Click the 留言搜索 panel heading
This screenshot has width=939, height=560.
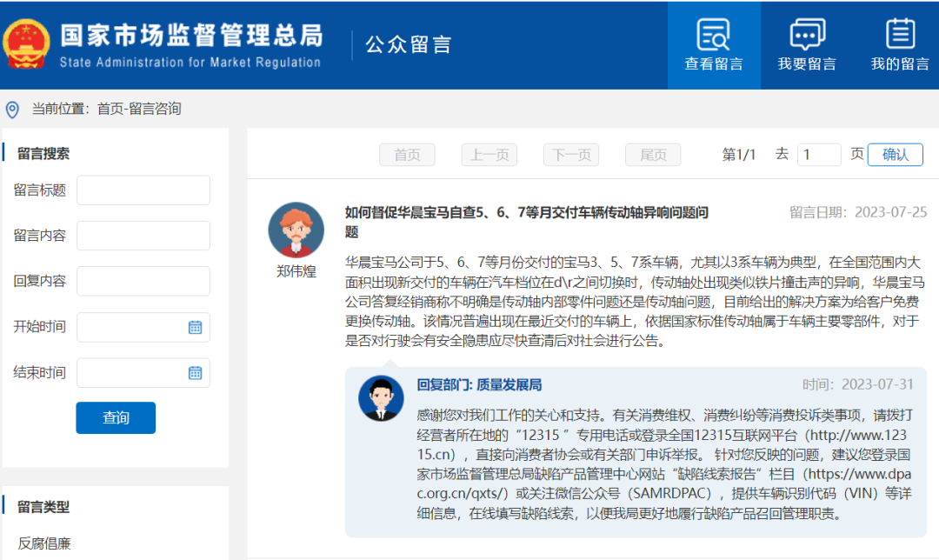[x=43, y=153]
